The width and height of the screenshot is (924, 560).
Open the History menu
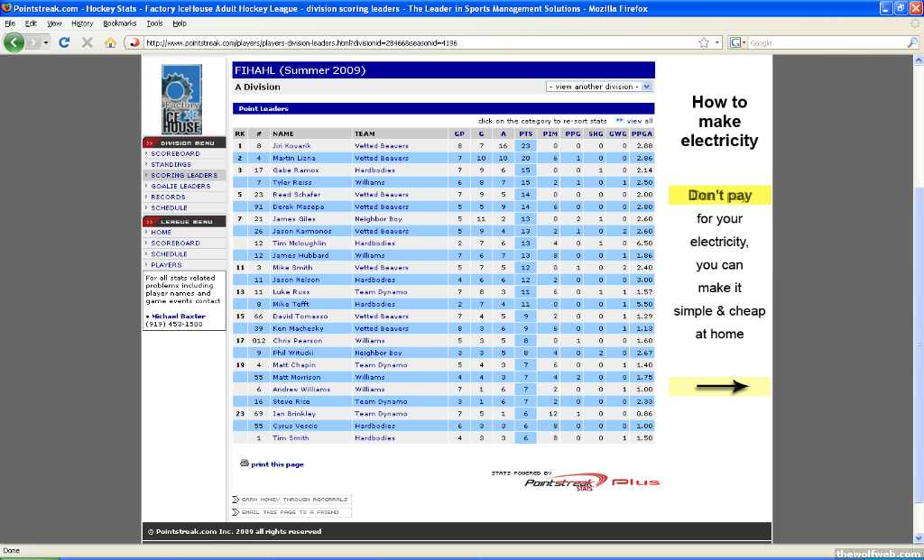[x=82, y=23]
